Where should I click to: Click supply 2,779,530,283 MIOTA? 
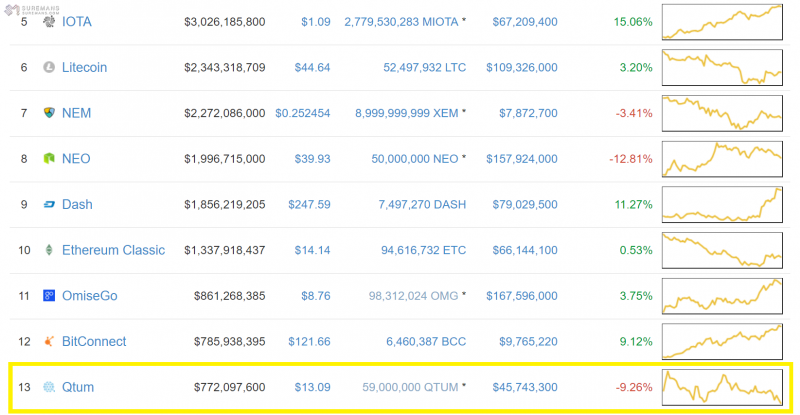(x=401, y=22)
